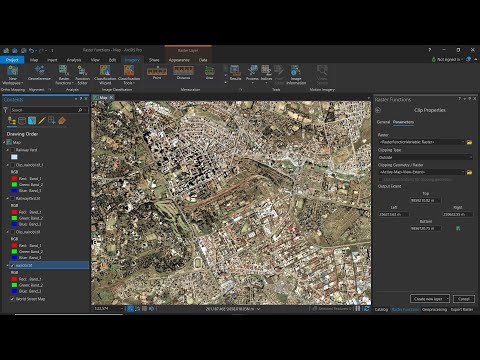
Task: Toggle use input features for clipping geometry
Action: (380, 180)
